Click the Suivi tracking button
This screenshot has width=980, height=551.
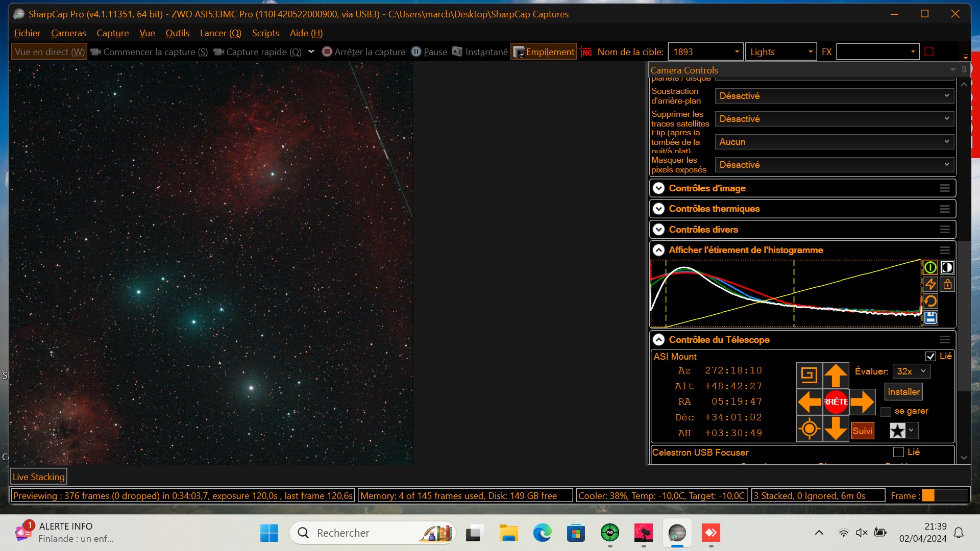click(863, 431)
